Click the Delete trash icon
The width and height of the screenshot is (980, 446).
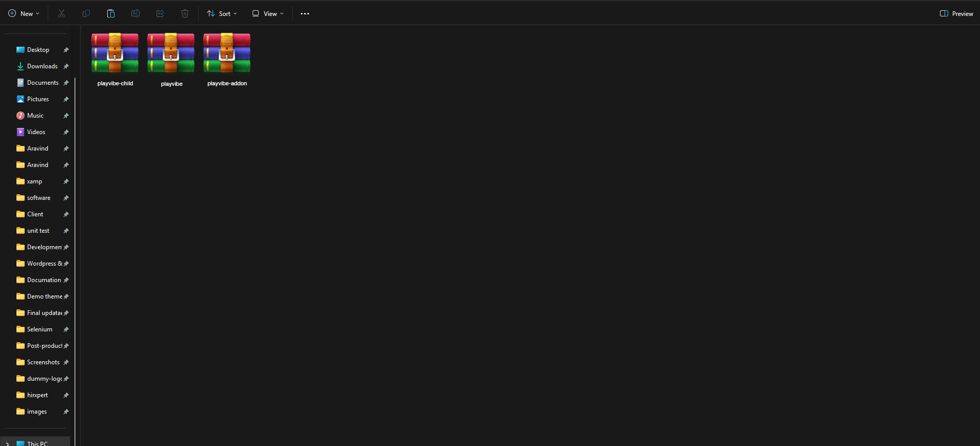(x=185, y=14)
